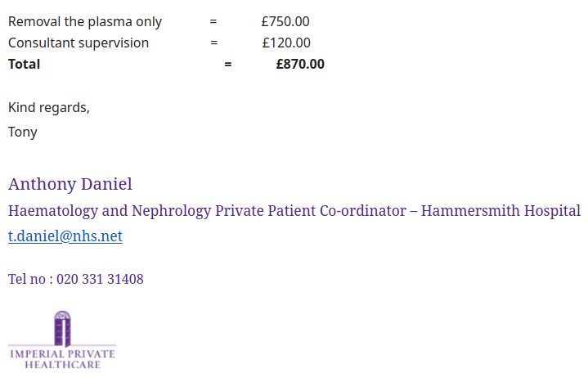The height and width of the screenshot is (377, 588).
Task: Click 'Hammersmith Hospital' in the signature
Action: point(500,211)
